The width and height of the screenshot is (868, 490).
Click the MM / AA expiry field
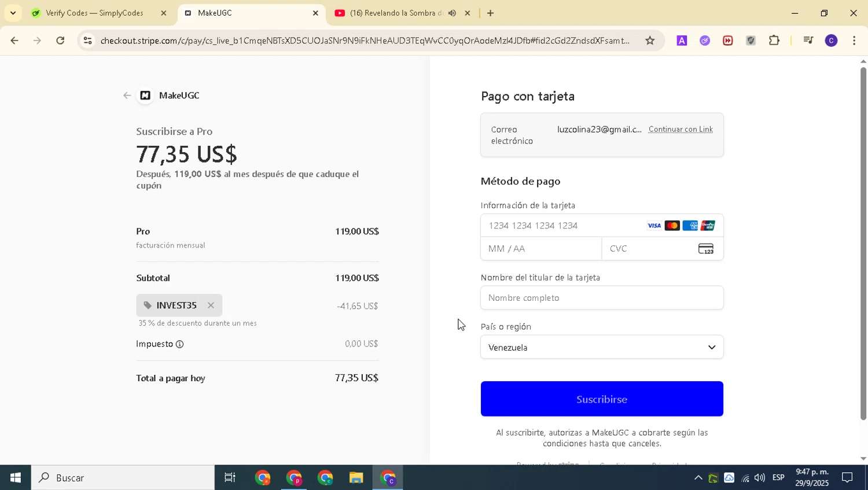(x=541, y=249)
